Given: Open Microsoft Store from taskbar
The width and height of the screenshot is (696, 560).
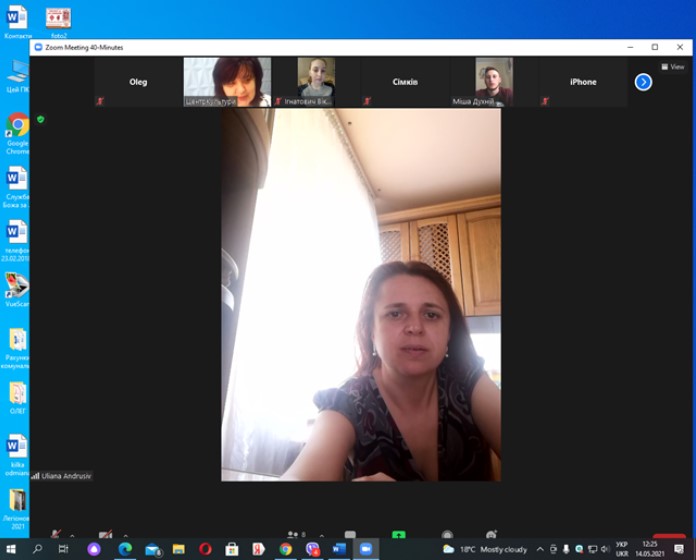Looking at the screenshot, I should pos(232,549).
